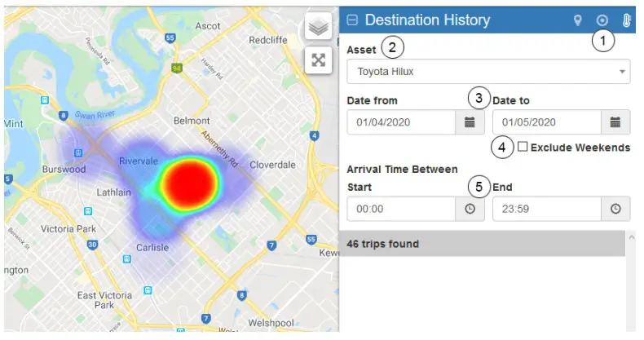Enable the Exclude Weekends checkbox

[523, 147]
